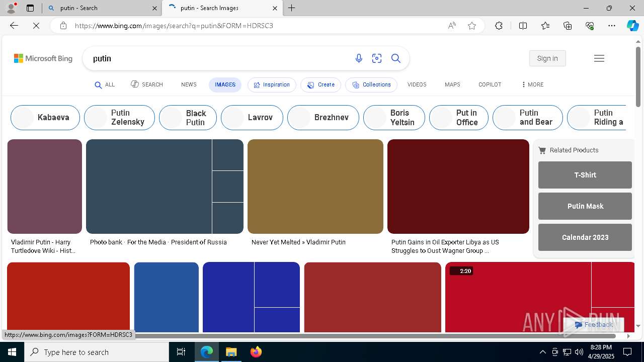Launch Firefox from the taskbar
The width and height of the screenshot is (644, 362).
(x=256, y=352)
